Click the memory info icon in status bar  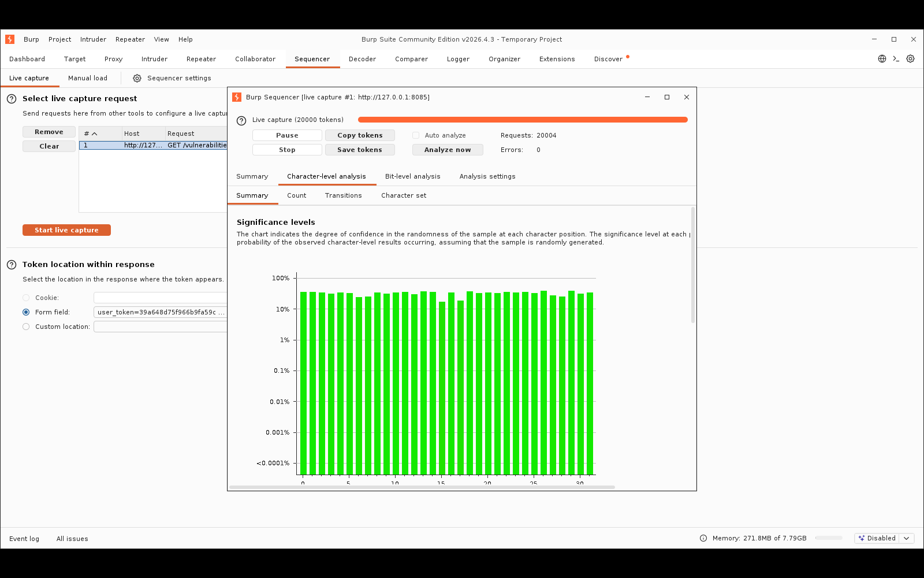[x=703, y=538]
